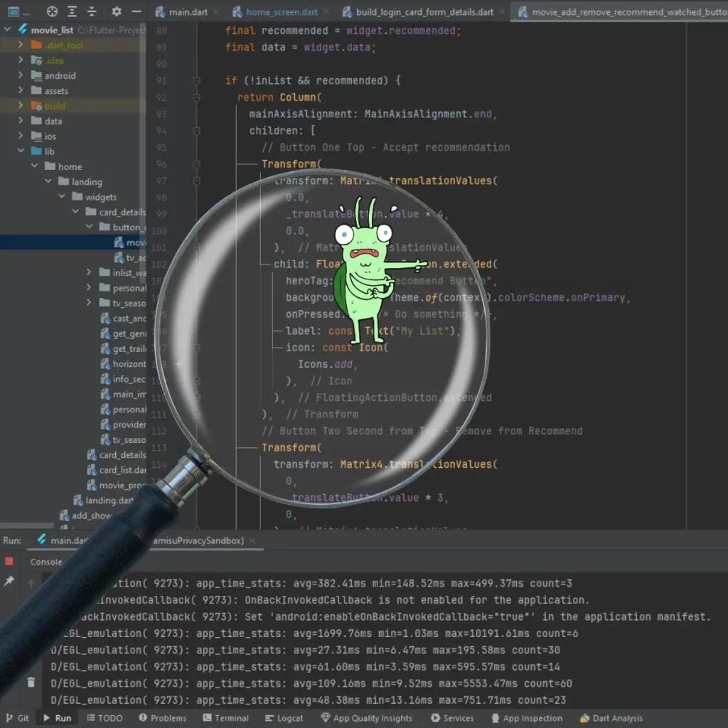The width and height of the screenshot is (728, 728).
Task: Open the Git tool window
Action: 17,718
